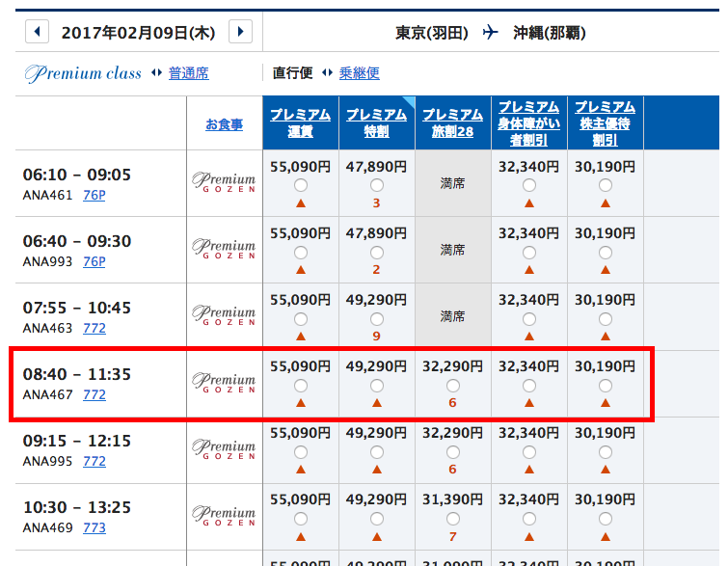Select 30,190円 fare for ANA995 flight
The image size is (728, 566).
point(605,452)
